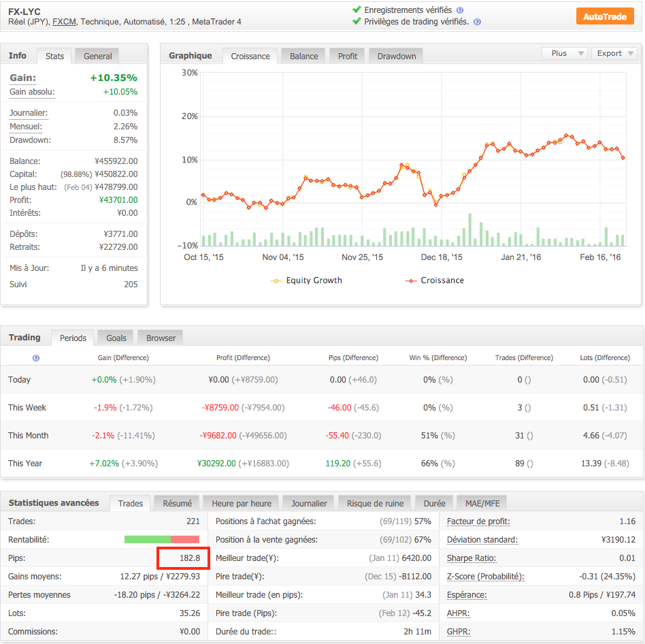Click the Today row label
645x644 pixels.
tap(19, 379)
